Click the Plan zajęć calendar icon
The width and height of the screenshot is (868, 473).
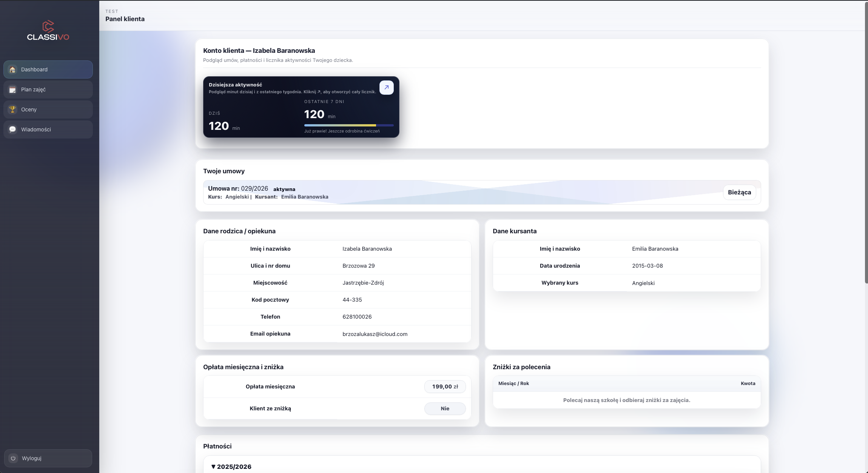[12, 89]
